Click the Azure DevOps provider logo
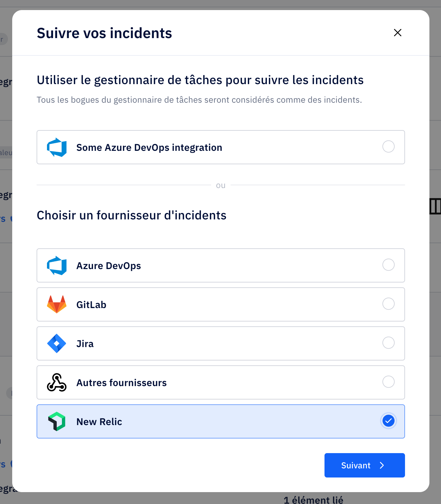441x504 pixels. point(57,266)
